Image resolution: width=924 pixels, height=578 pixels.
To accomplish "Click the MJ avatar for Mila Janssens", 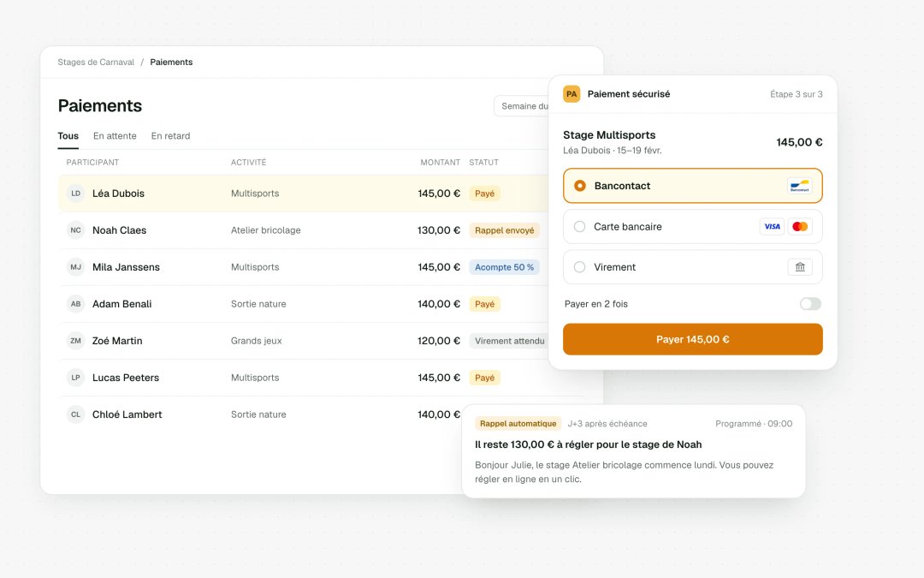I will click(x=75, y=267).
